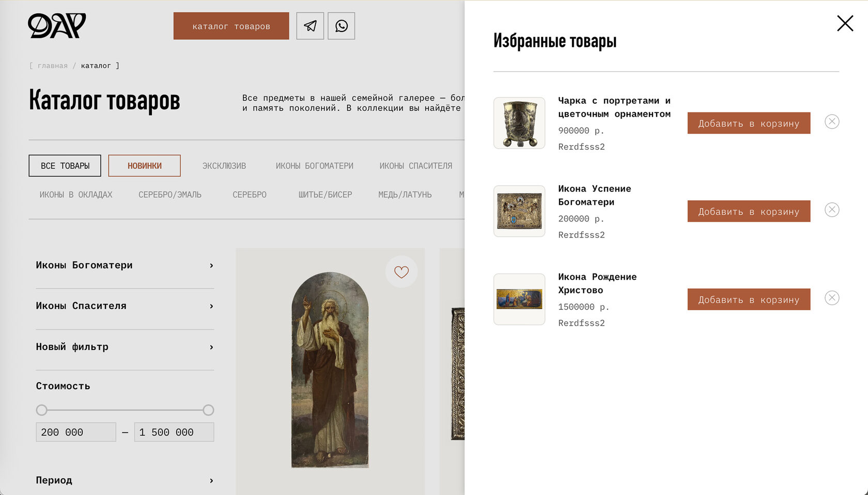Click the 900000 р. price text
The height and width of the screenshot is (495, 868).
pyautogui.click(x=581, y=131)
